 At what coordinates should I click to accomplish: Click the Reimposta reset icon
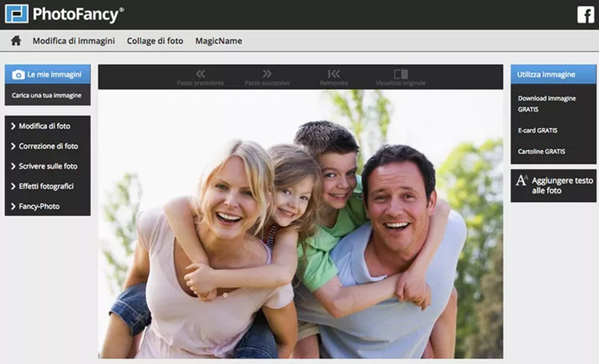(334, 73)
